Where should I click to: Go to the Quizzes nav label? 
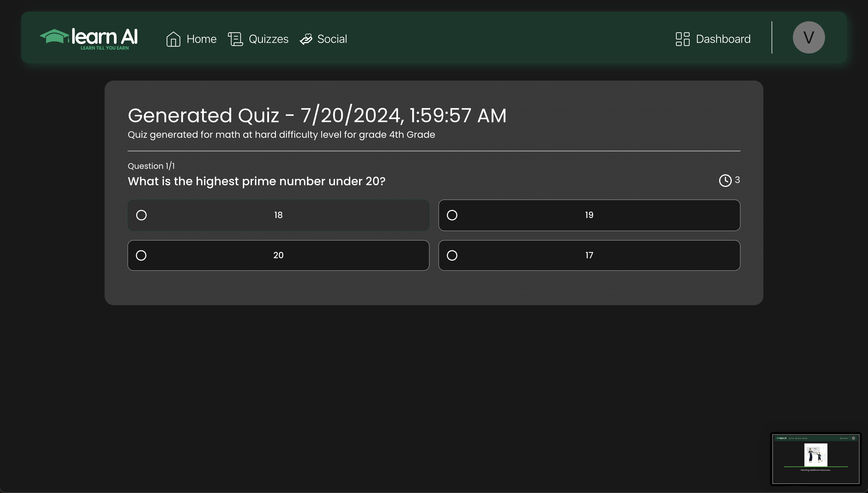point(268,39)
